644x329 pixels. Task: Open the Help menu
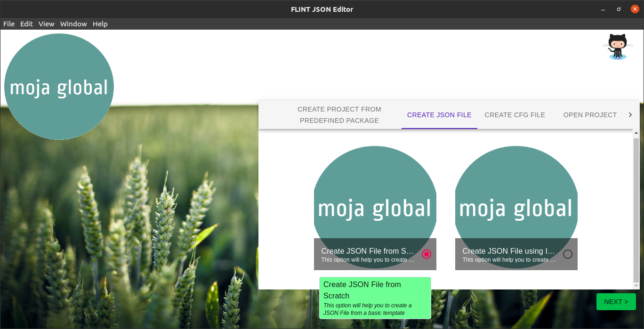(100, 24)
